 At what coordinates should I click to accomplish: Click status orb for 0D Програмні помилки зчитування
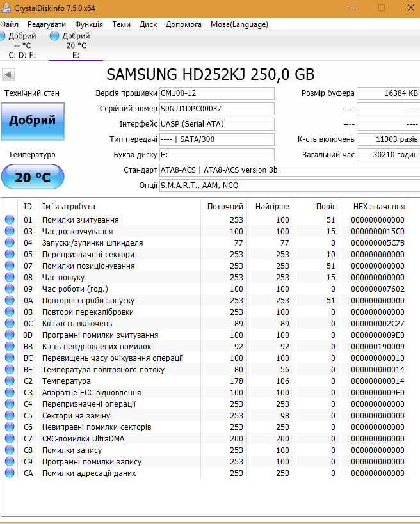tap(10, 335)
